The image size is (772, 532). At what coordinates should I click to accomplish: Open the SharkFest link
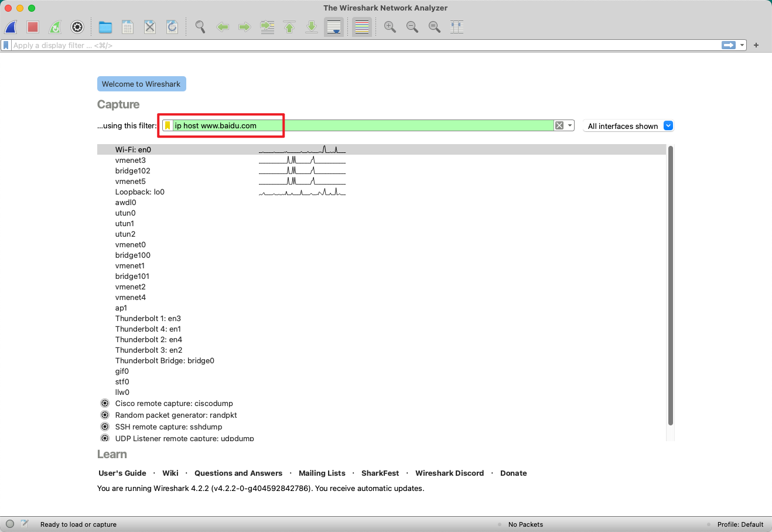[380, 473]
